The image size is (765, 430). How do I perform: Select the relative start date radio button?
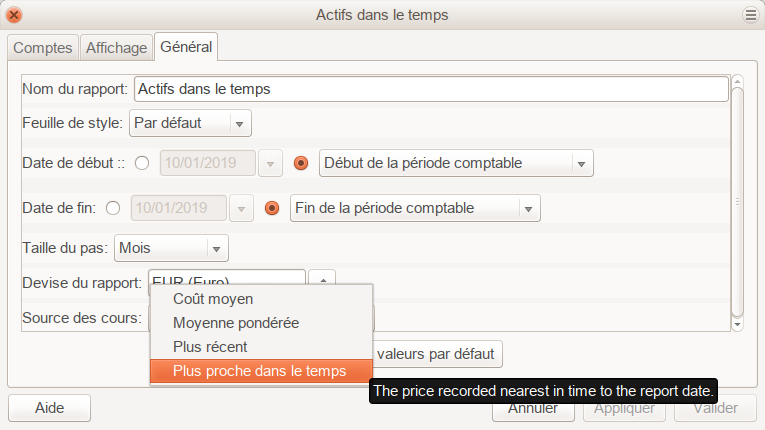point(300,163)
